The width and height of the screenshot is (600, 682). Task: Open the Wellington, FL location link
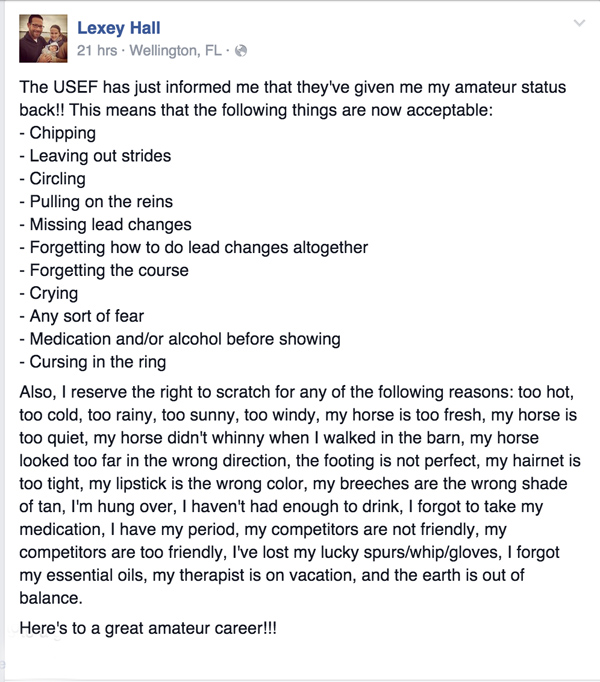(x=176, y=51)
